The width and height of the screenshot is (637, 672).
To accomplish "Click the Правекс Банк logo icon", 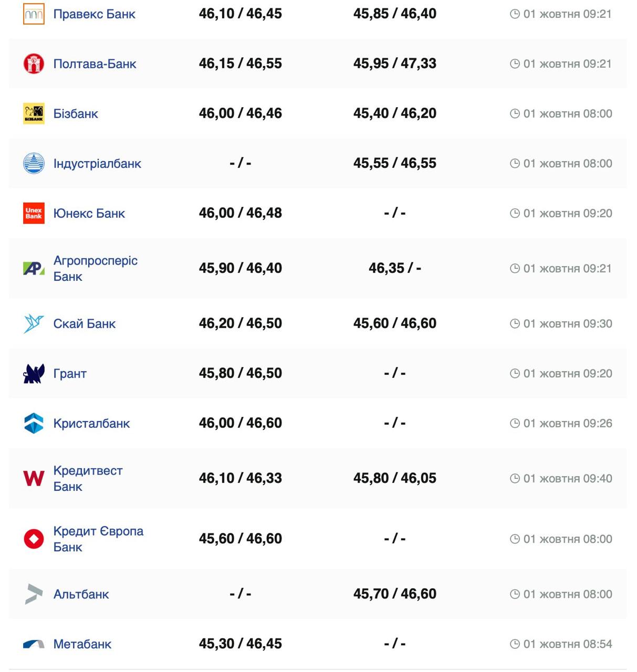I will coord(34,14).
